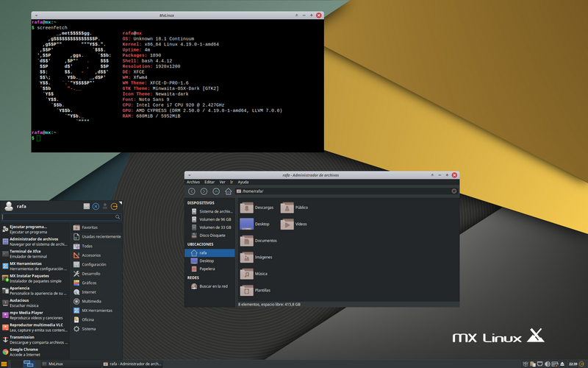Viewport: 588px width, 368px height.
Task: Click Buscar en la red
Action: (210, 286)
